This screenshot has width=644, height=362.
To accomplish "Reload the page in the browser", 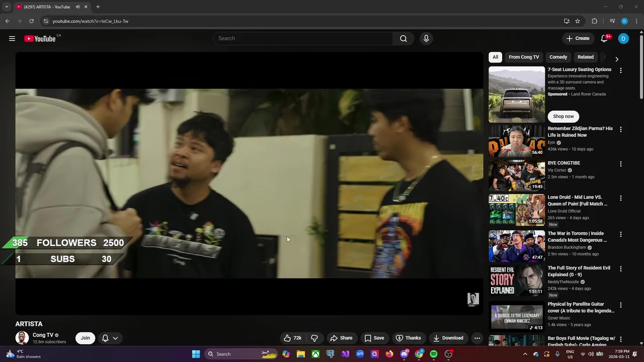I will point(31,21).
